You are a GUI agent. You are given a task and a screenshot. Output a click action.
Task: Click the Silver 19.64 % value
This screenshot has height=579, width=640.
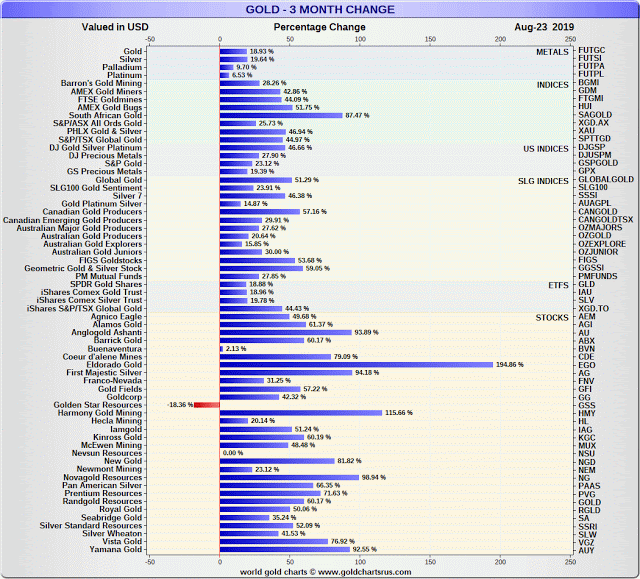tap(262, 59)
